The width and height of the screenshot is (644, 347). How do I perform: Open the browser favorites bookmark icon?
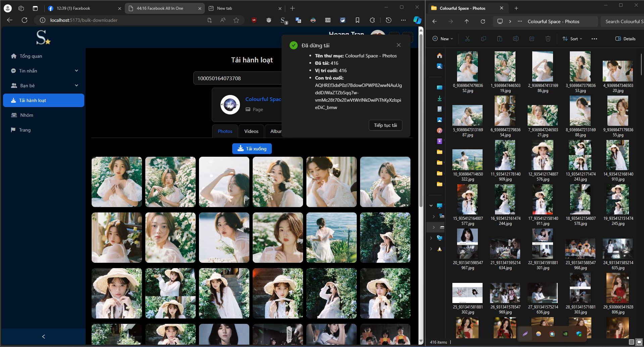click(357, 20)
